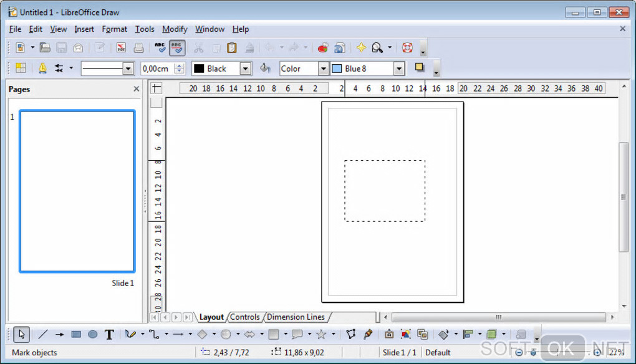Open the Color fill type dropdown
Image resolution: width=636 pixels, height=364 pixels.
[323, 69]
